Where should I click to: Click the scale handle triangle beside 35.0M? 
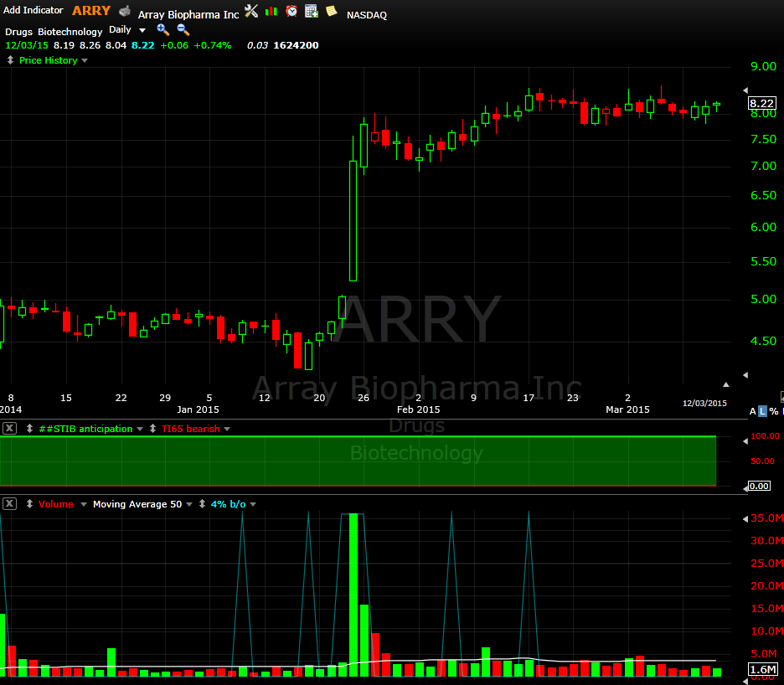[745, 519]
